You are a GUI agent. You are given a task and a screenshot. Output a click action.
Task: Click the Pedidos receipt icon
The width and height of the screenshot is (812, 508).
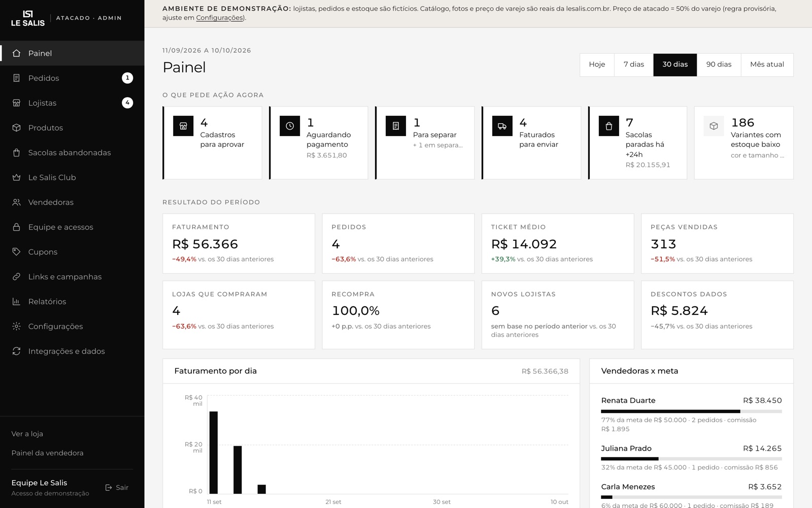point(16,78)
